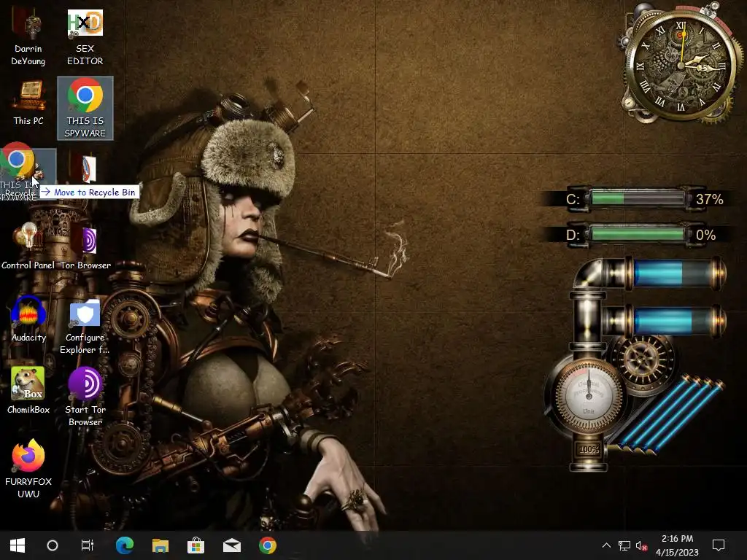Launch Start Tor Browser icon
The width and height of the screenshot is (747, 560).
coord(85,396)
